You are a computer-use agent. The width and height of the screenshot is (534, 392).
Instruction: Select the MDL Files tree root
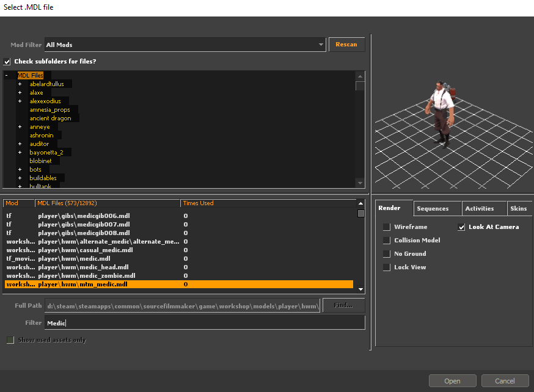tap(31, 75)
